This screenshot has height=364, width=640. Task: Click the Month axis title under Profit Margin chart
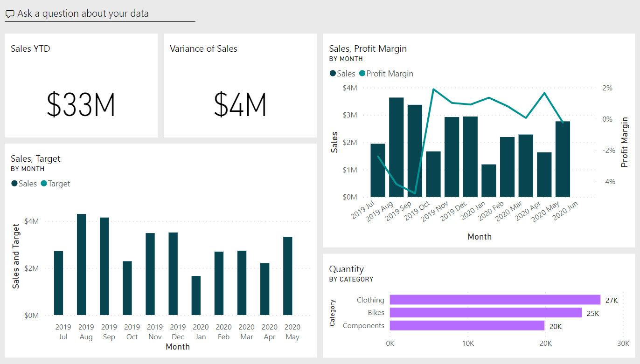click(480, 237)
